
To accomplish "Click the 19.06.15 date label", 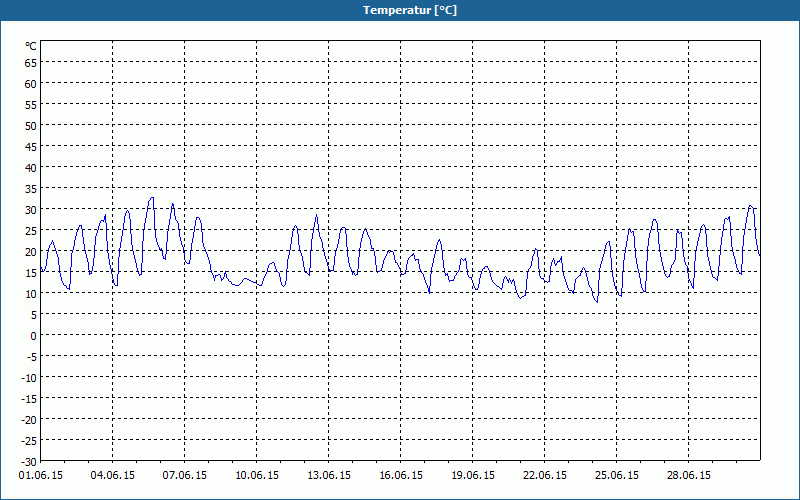I will (x=472, y=476).
